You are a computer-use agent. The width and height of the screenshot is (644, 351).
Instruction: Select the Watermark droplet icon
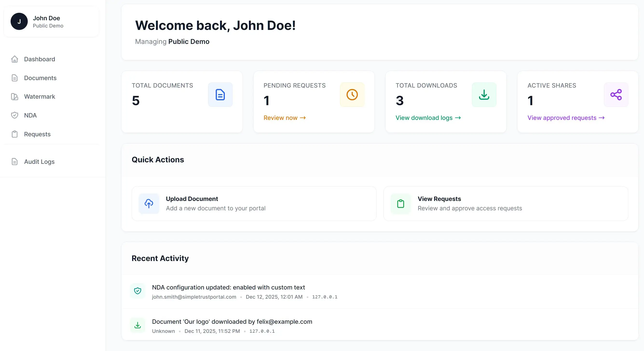[x=15, y=96]
